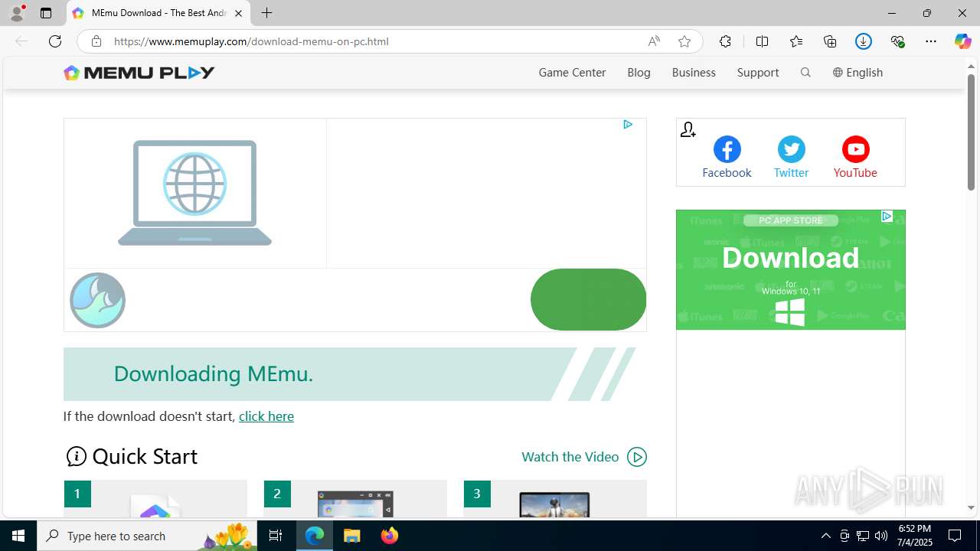The width and height of the screenshot is (980, 551).
Task: Click the site search magnifier icon
Action: coord(805,72)
